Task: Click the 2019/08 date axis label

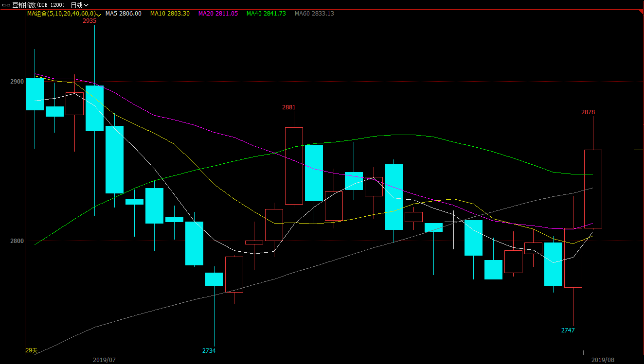Action: 603,360
